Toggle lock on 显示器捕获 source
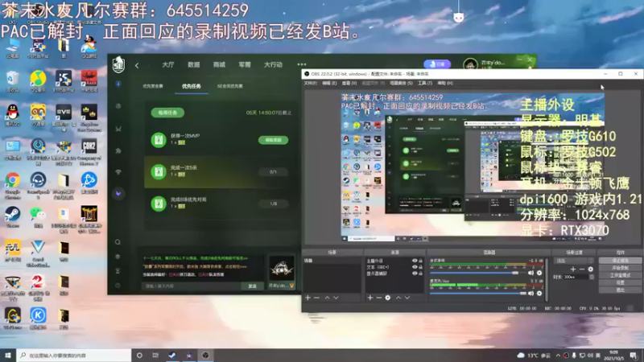Screen dimensions: 644x362 pos(420,273)
